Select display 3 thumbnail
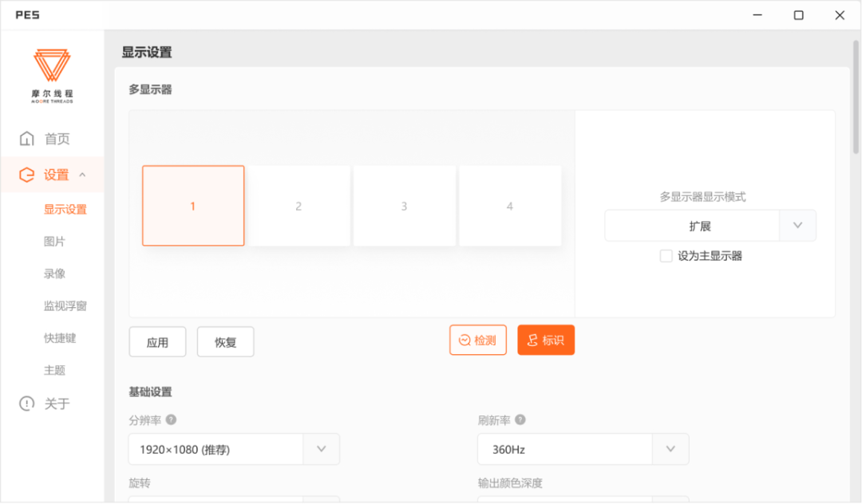 point(404,206)
